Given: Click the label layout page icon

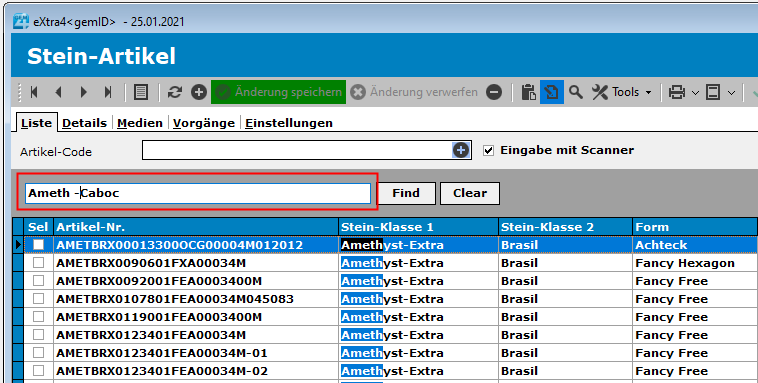Looking at the screenshot, I should 713,92.
